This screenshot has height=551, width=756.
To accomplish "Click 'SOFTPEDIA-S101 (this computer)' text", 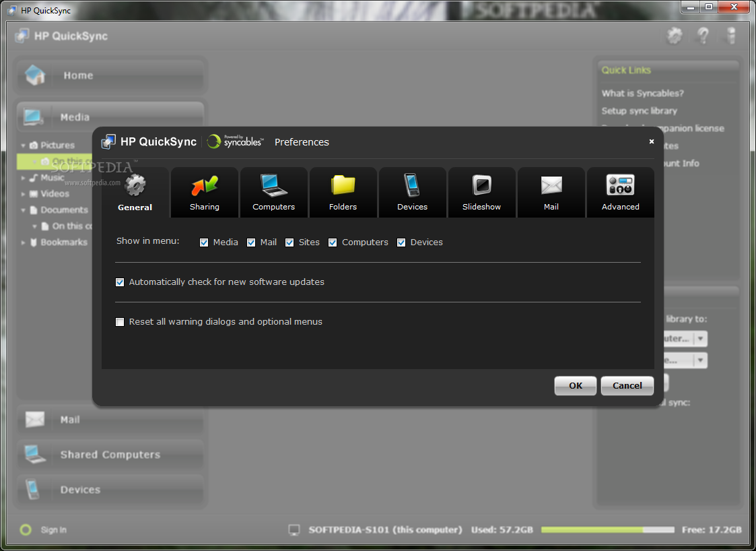I will [x=385, y=529].
